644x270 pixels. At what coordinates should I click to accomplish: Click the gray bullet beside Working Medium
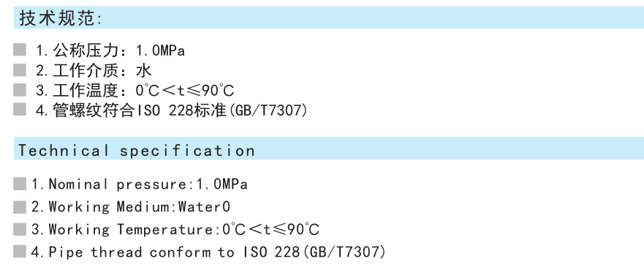click(19, 207)
